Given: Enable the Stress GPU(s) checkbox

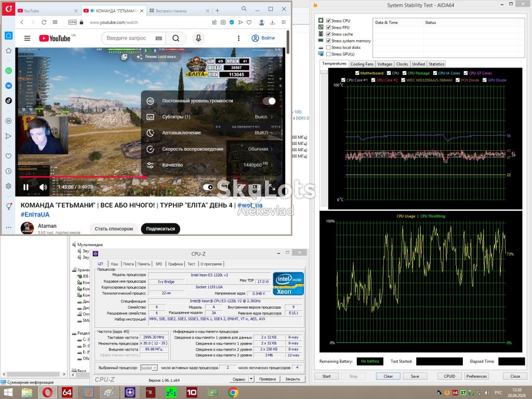Looking at the screenshot, I should 328,54.
